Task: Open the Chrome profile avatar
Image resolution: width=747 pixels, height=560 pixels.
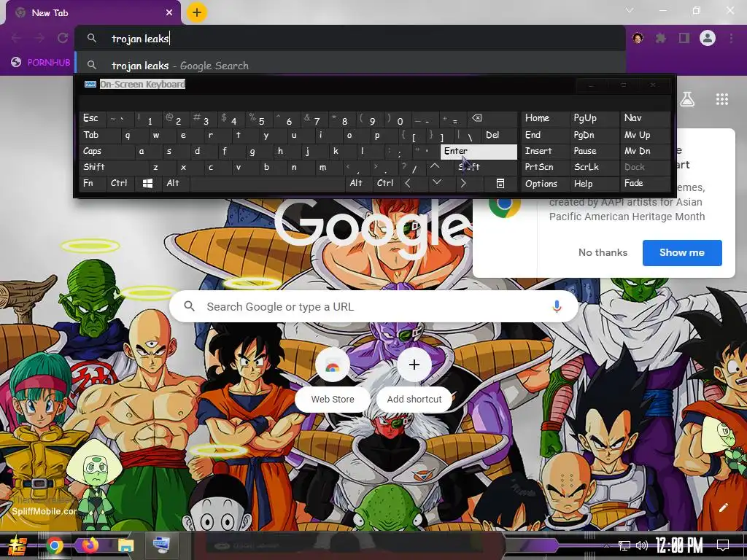Action: click(708, 38)
